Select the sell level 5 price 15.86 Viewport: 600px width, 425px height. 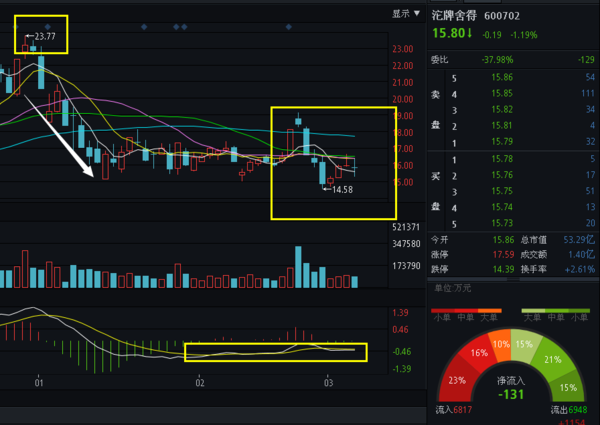click(x=502, y=77)
